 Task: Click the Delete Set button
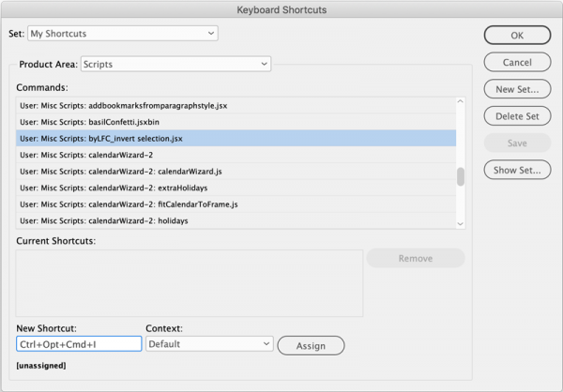click(x=516, y=116)
